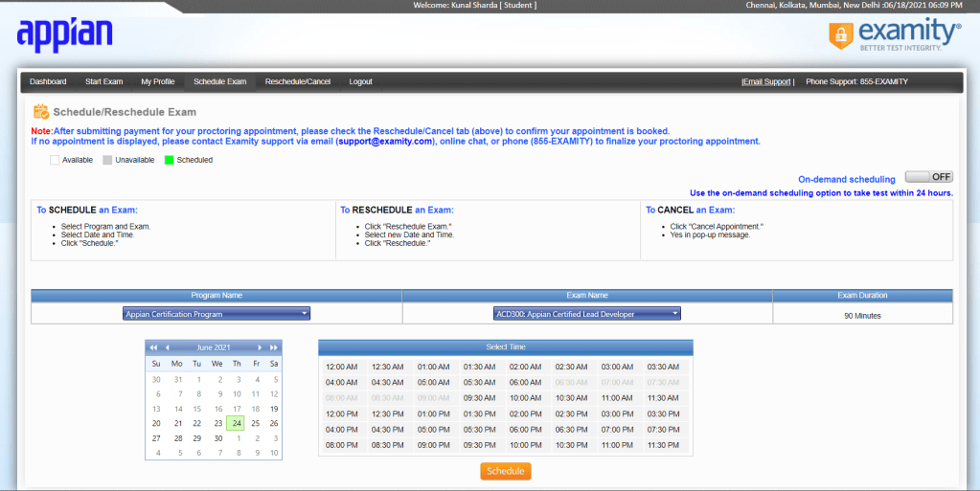The width and height of the screenshot is (980, 491).
Task: Go to next year in calendar
Action: (274, 347)
